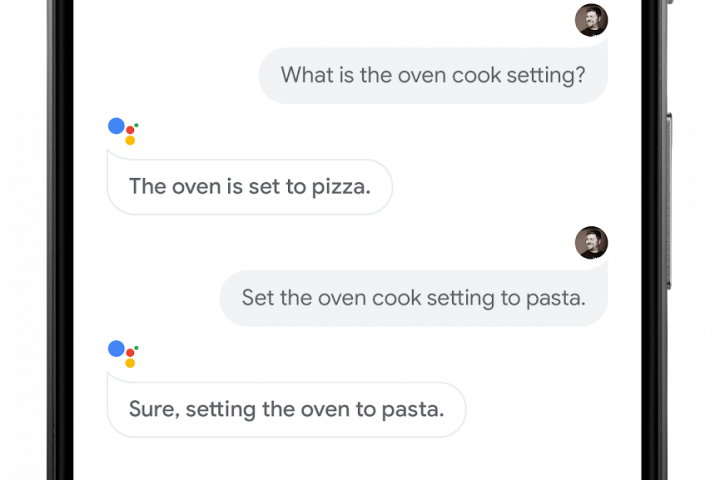Click the red dot of the second Assistant logo
This screenshot has height=480, width=720.
130,353
